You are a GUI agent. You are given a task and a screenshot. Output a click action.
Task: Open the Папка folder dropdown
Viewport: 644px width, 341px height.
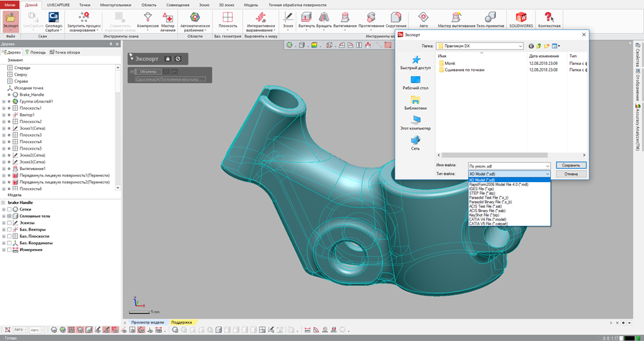520,46
